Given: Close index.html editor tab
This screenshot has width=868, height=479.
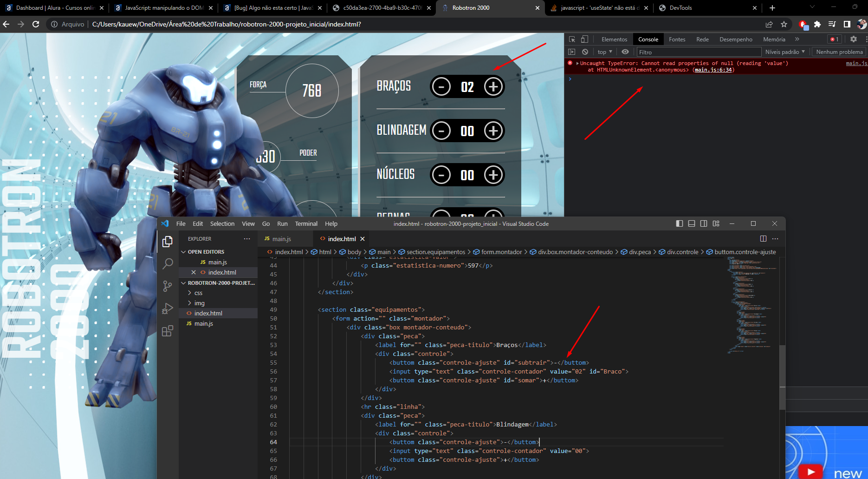Looking at the screenshot, I should 363,239.
